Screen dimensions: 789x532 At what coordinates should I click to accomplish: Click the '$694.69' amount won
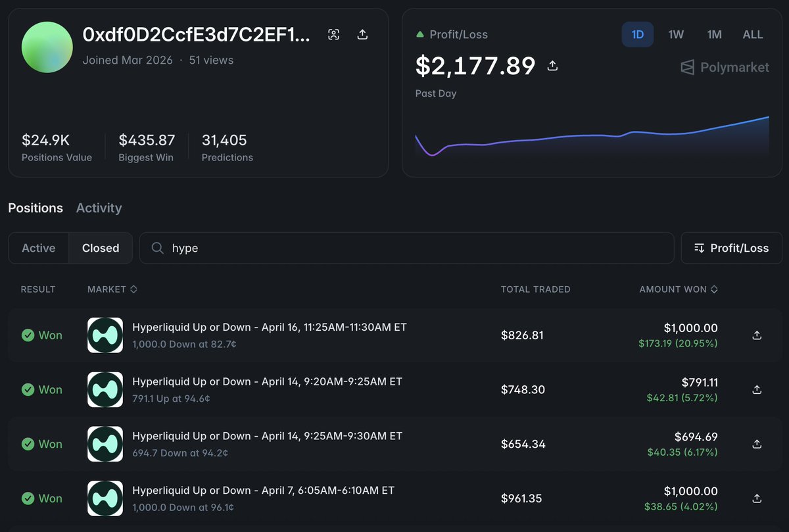[x=696, y=437]
